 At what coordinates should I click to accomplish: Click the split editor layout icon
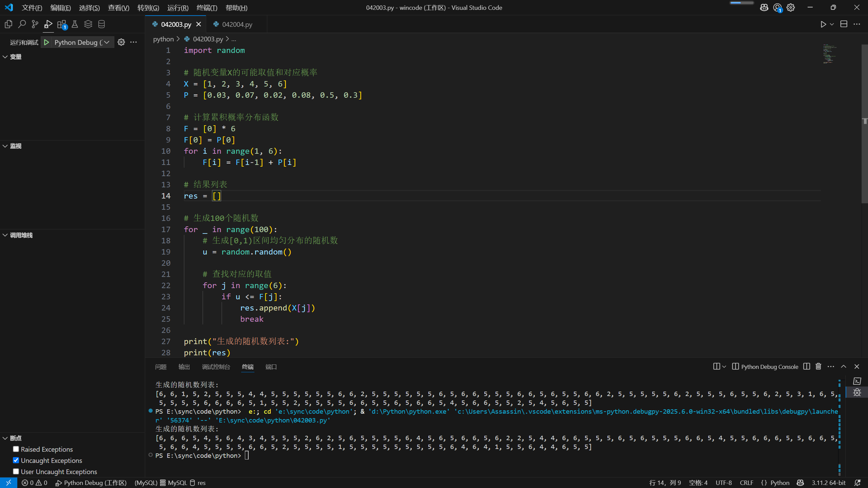point(844,24)
